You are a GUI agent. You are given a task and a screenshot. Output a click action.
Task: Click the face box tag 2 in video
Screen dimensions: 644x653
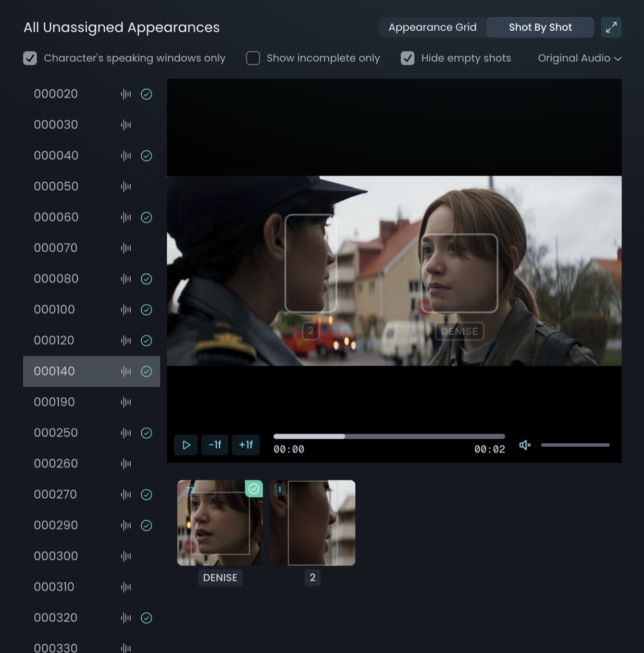click(x=310, y=331)
